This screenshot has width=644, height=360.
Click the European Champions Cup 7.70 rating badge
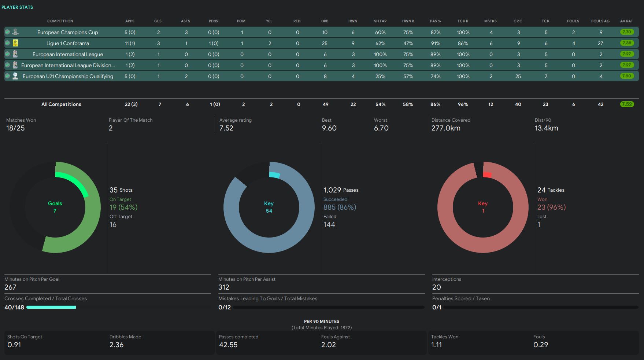[627, 32]
